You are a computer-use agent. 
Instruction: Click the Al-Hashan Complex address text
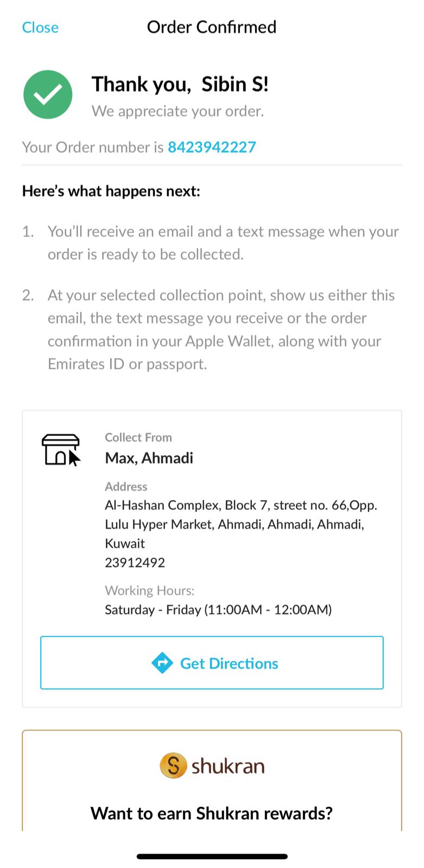coord(241,524)
